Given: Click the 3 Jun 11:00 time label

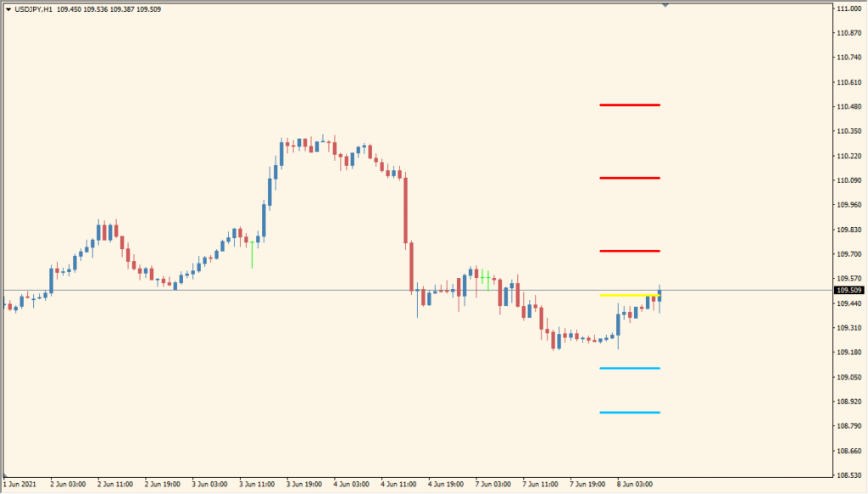Looking at the screenshot, I should pyautogui.click(x=257, y=484).
